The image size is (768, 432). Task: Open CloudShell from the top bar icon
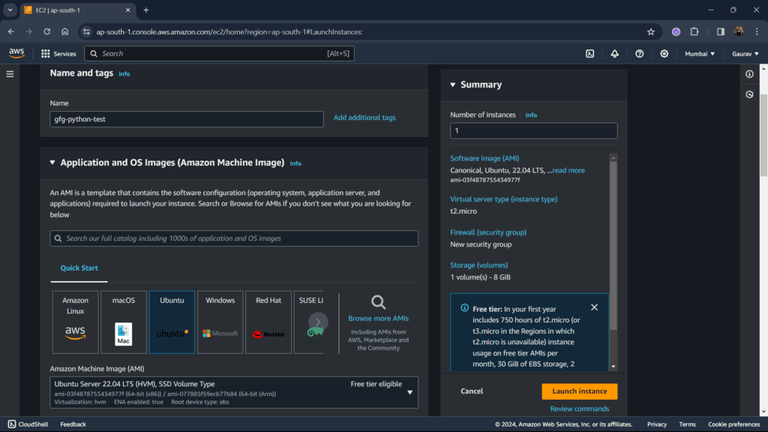click(x=590, y=53)
